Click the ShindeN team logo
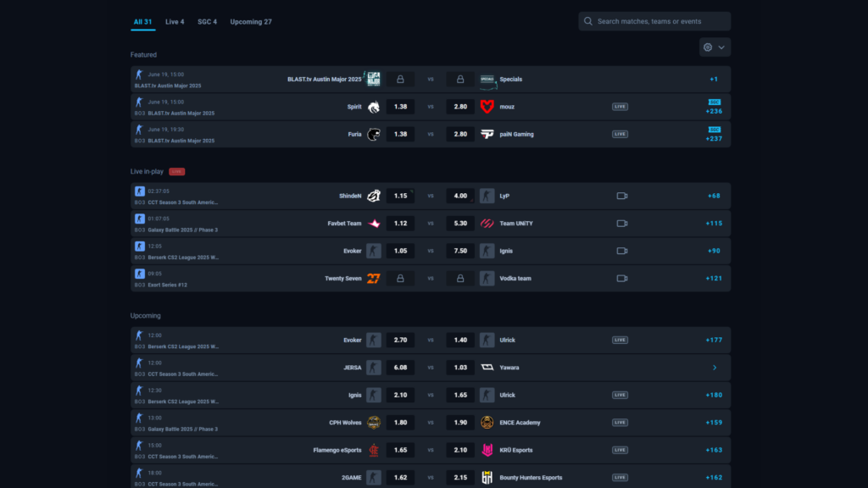868x488 pixels. (x=374, y=194)
